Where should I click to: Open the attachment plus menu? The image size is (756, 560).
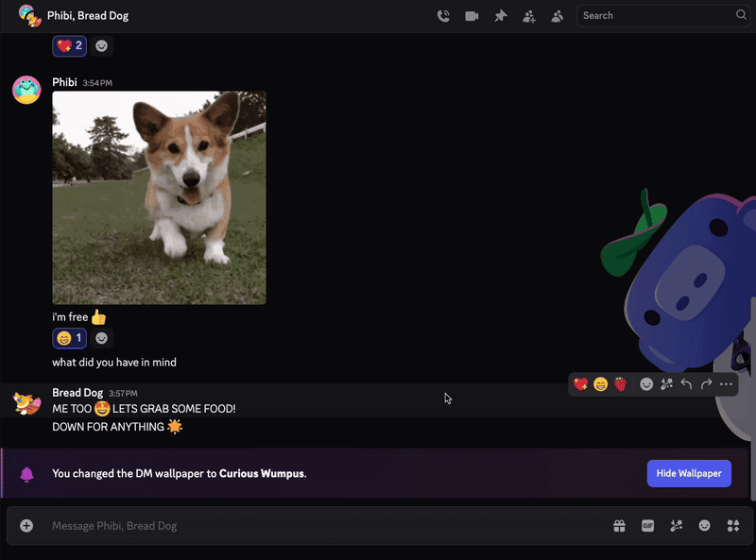click(26, 525)
